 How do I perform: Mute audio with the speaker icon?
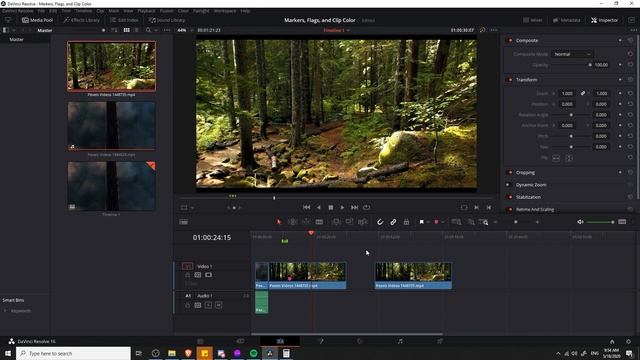coord(580,222)
